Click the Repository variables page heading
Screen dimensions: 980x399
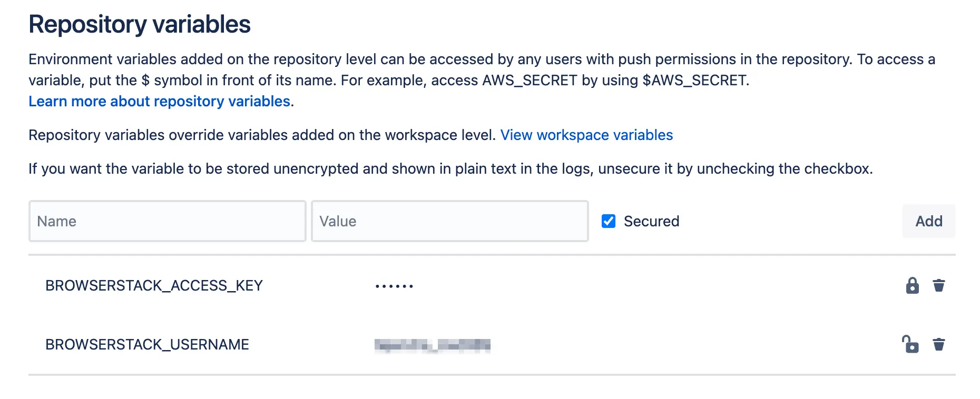pyautogui.click(x=140, y=24)
